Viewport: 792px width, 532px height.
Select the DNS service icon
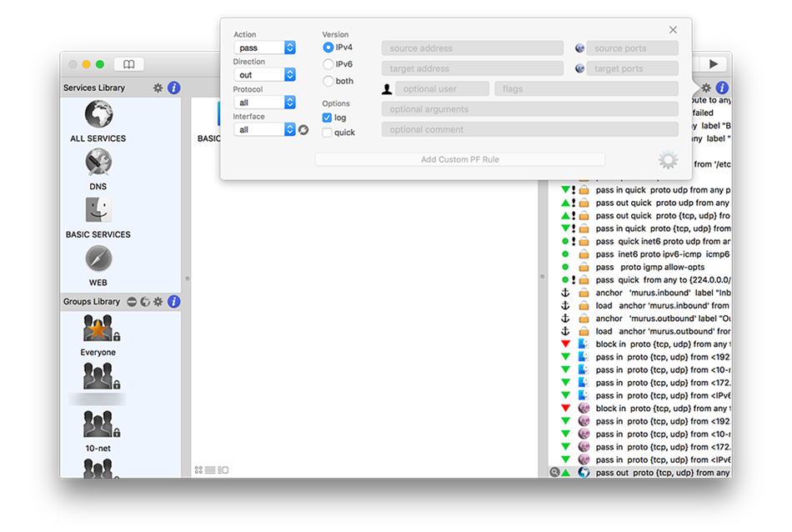click(98, 163)
